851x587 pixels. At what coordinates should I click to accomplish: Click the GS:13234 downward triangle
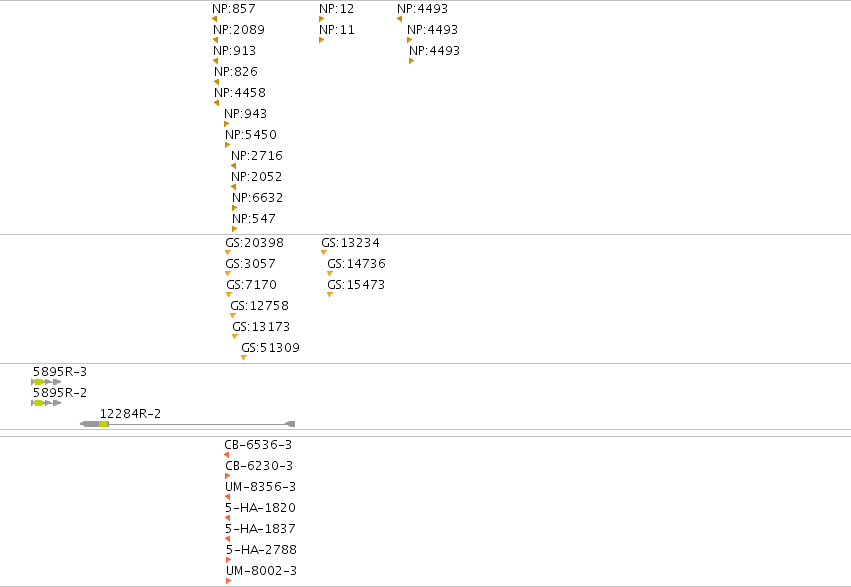pos(324,253)
